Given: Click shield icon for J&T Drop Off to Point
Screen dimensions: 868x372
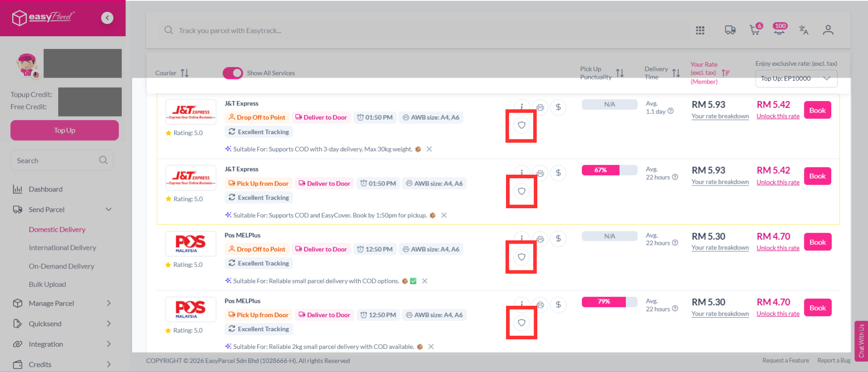Looking at the screenshot, I should 521,125.
